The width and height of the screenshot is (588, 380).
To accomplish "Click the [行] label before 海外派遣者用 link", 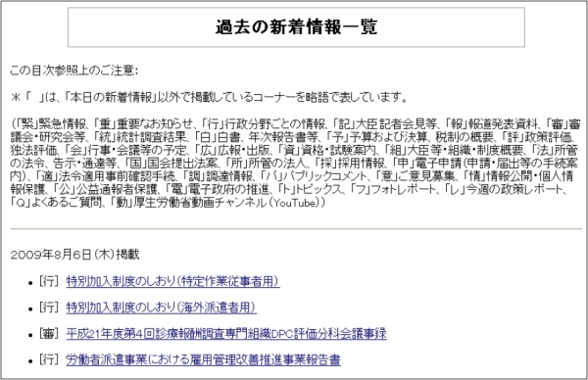I will pyautogui.click(x=49, y=308).
